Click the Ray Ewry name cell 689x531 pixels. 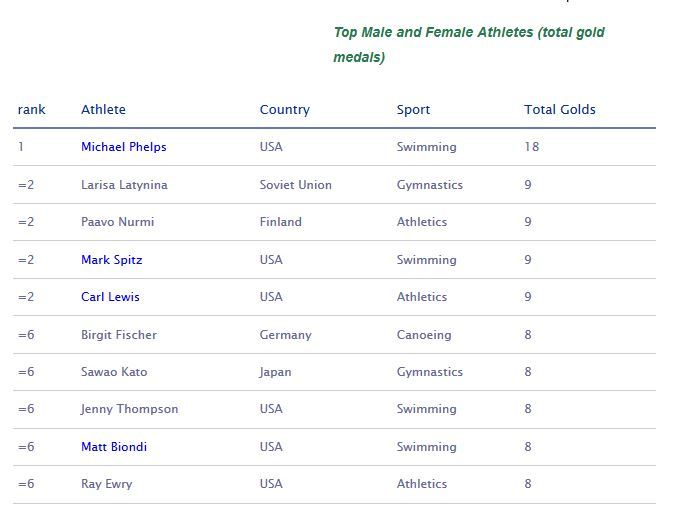pos(106,484)
